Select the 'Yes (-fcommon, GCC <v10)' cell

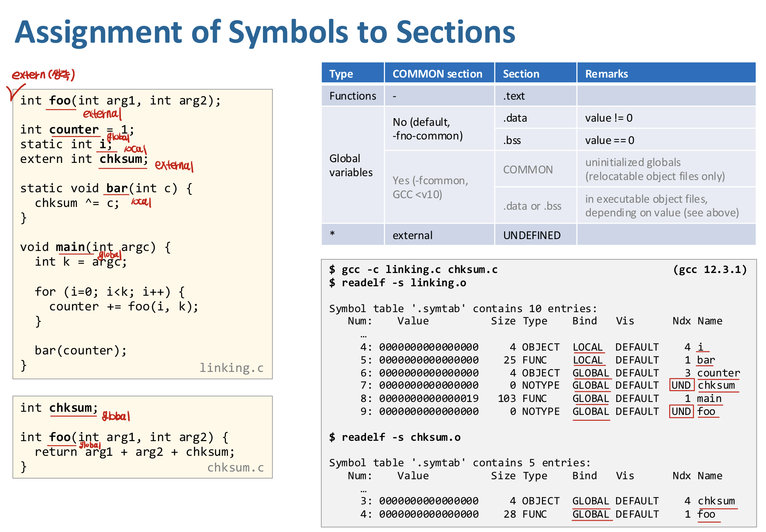[439, 187]
